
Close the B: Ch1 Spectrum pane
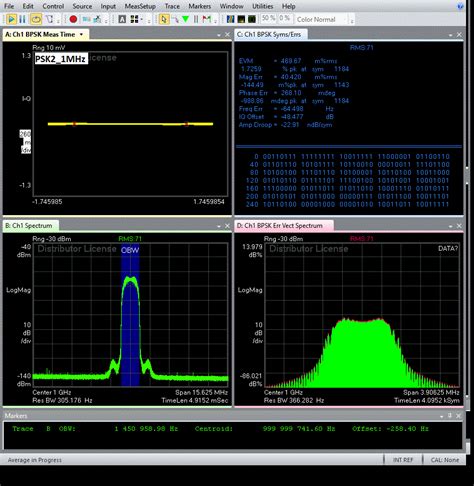click(227, 226)
